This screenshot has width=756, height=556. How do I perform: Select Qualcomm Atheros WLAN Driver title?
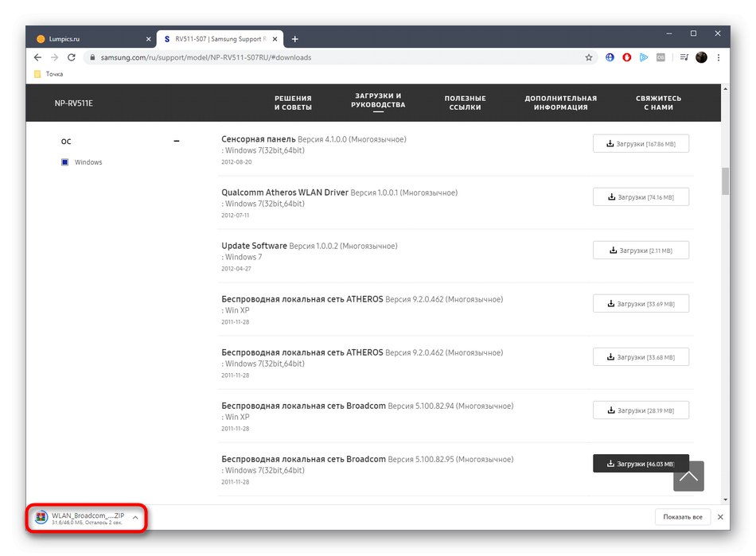(x=284, y=192)
